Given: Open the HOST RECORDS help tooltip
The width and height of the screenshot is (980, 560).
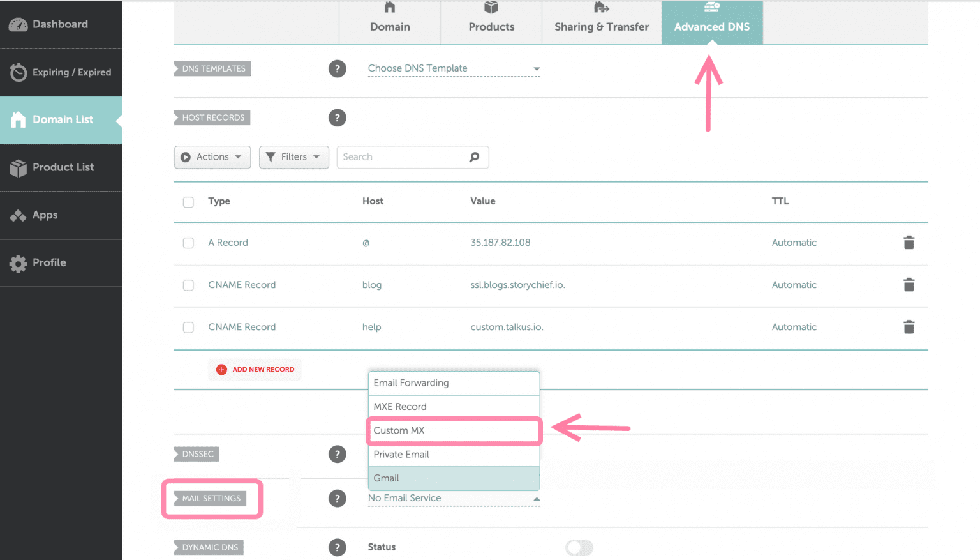Looking at the screenshot, I should tap(338, 117).
